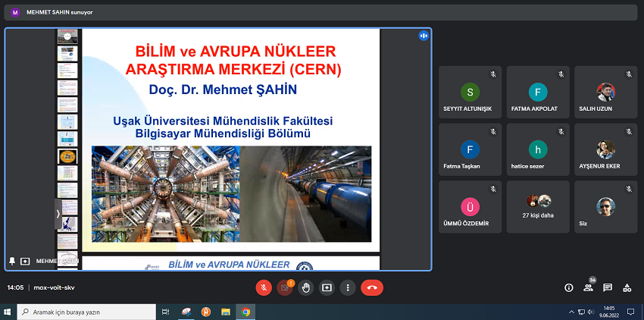Turn on the camera in the call bar
Screen dimensions: 644x320
pyautogui.click(x=285, y=287)
